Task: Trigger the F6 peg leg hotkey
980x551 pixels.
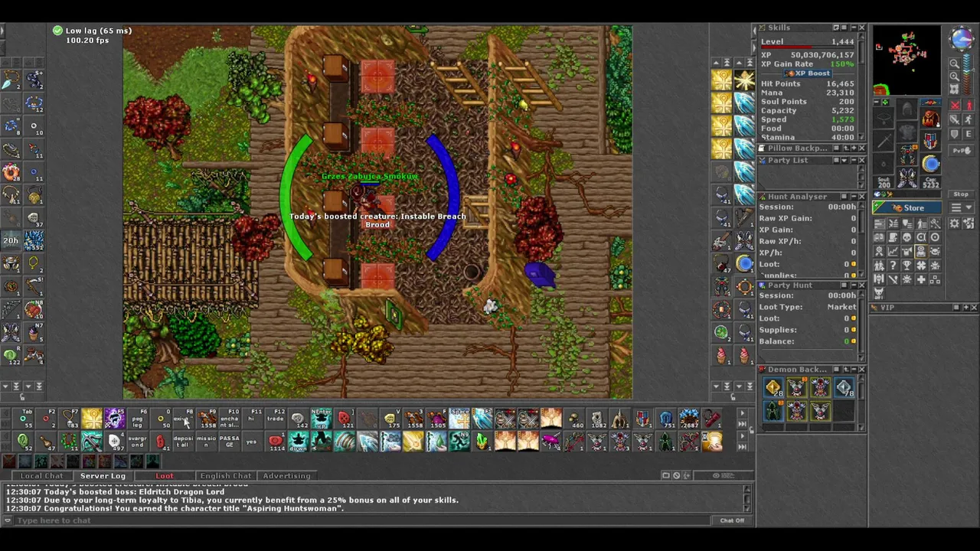Action: (x=138, y=417)
